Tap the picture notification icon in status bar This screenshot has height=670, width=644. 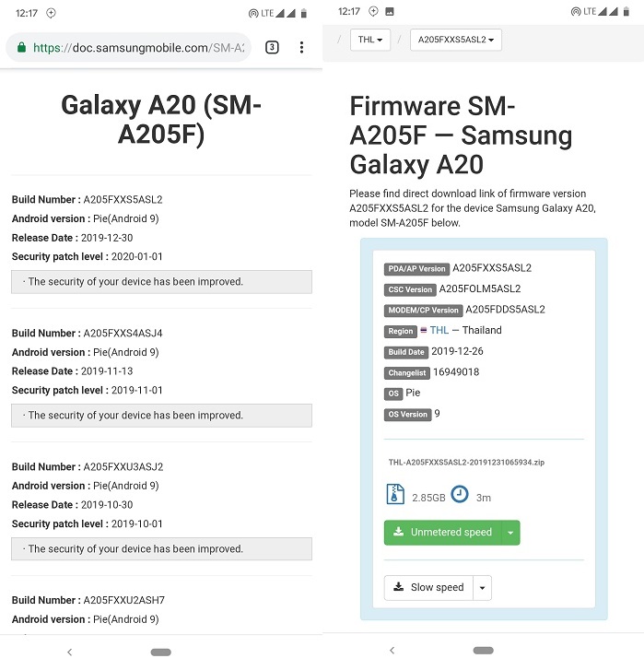(390, 12)
